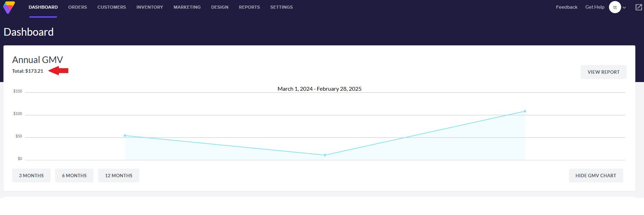This screenshot has width=644, height=215.
Task: Click the highest data point on chart
Action: coord(525,111)
